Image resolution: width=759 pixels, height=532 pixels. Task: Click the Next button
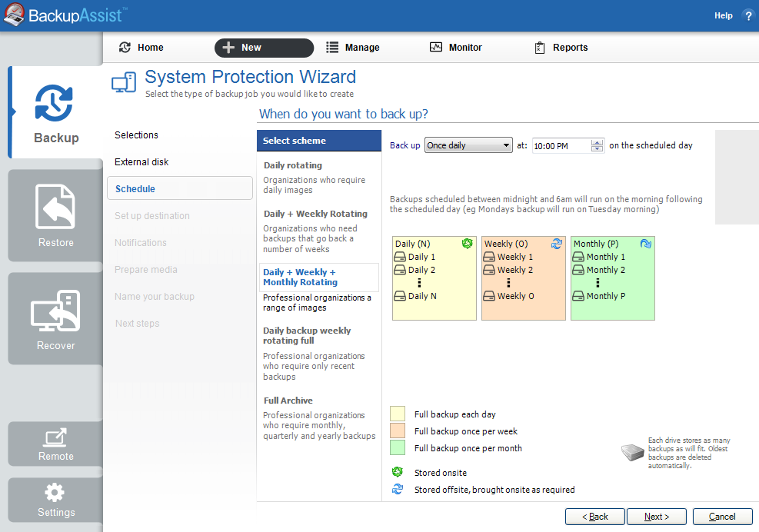point(656,517)
